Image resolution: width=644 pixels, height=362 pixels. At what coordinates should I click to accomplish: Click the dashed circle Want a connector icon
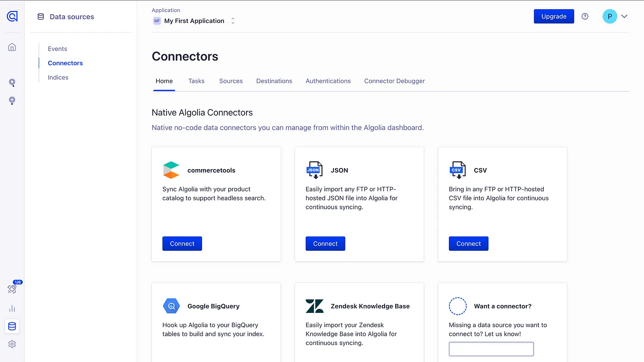click(458, 306)
